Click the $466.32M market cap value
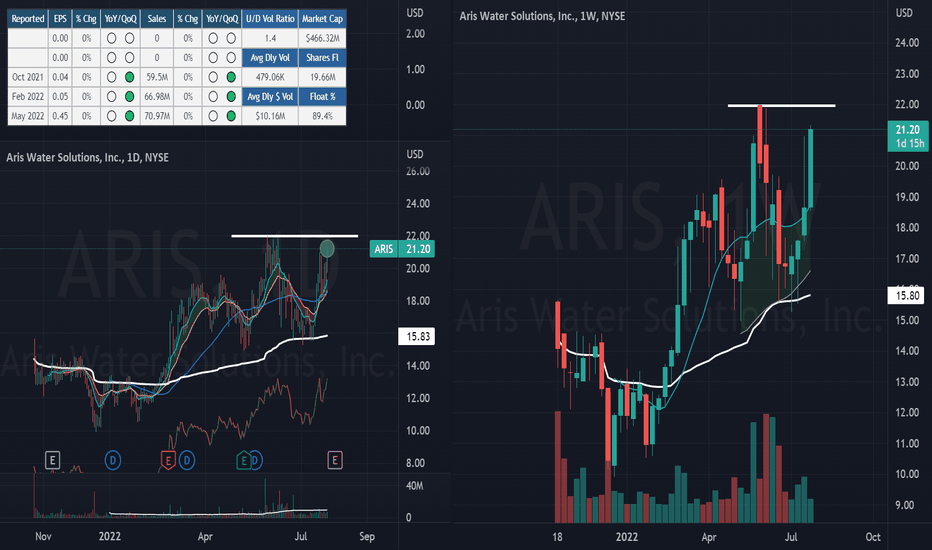Image resolution: width=932 pixels, height=550 pixels. tap(322, 38)
